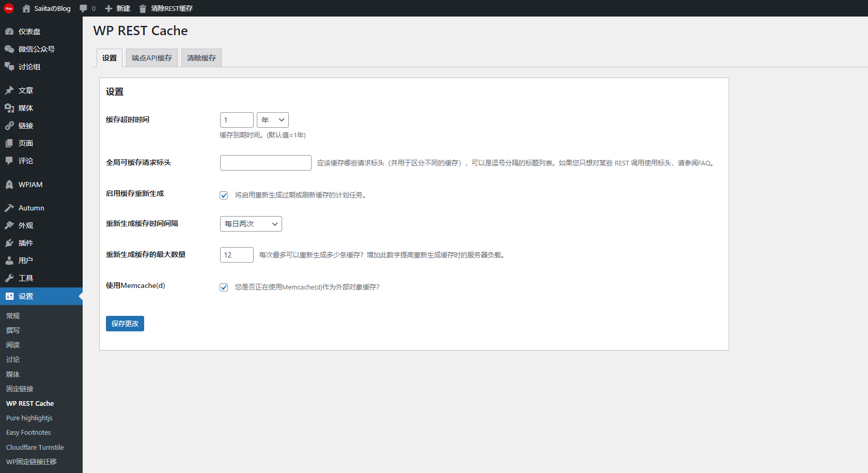Open the 媒体 library icon in sidebar
Viewport: 868px width, 473px height.
point(9,108)
